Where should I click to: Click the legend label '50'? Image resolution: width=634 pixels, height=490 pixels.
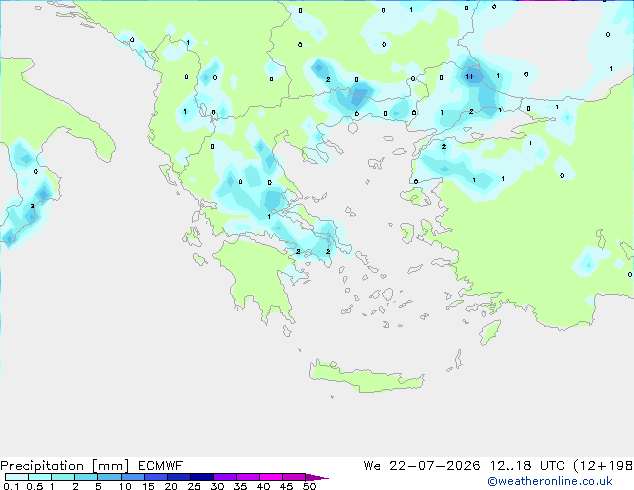tap(310, 486)
